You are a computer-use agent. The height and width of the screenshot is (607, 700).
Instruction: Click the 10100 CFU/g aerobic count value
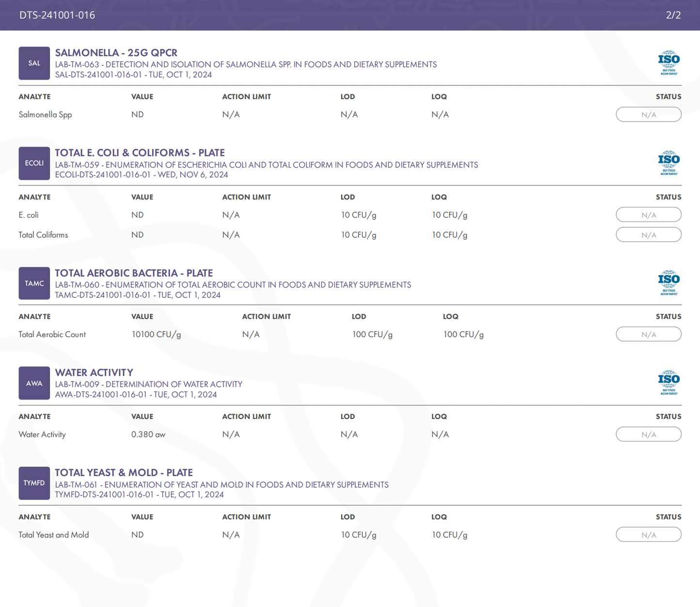[x=156, y=334]
